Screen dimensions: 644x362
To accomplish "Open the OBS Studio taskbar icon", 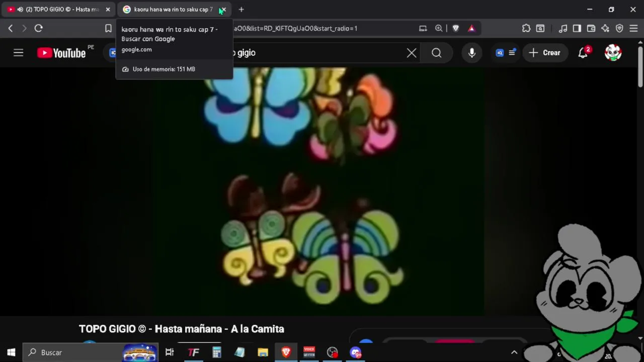I will pos(333,352).
